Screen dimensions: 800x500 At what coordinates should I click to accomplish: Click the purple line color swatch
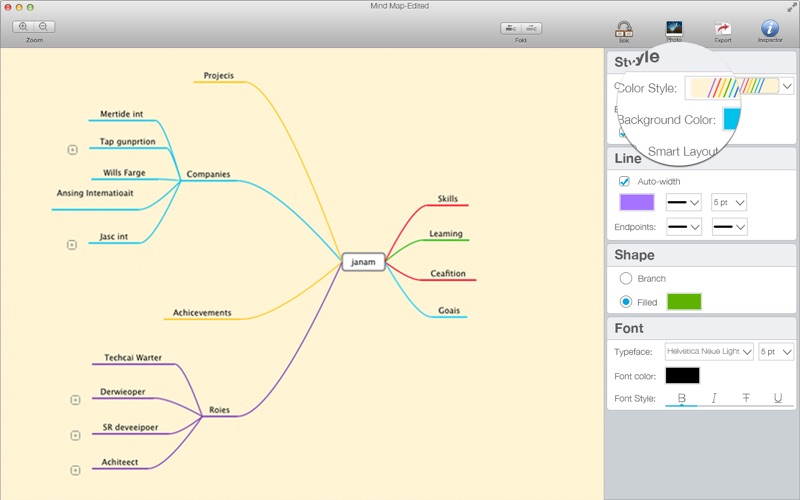[x=637, y=202]
